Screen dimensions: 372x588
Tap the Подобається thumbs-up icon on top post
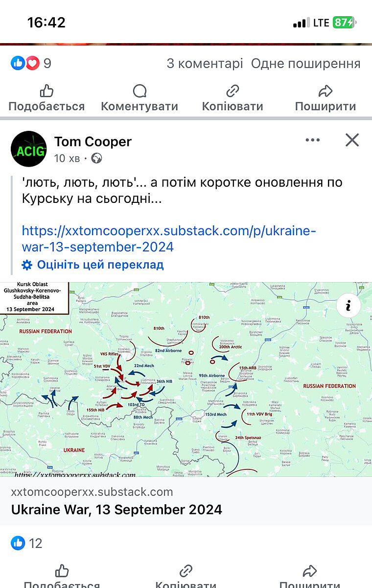coord(46,91)
